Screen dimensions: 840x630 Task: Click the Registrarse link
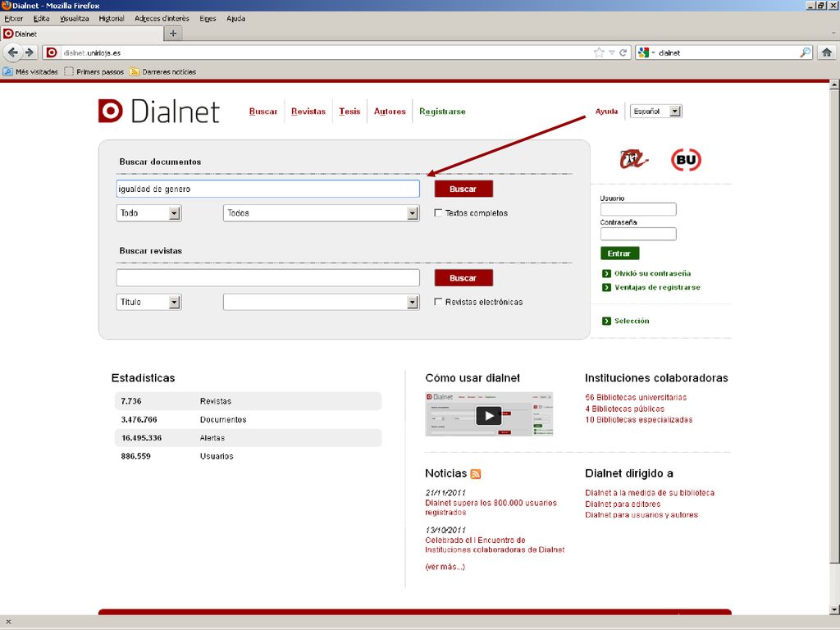point(442,112)
